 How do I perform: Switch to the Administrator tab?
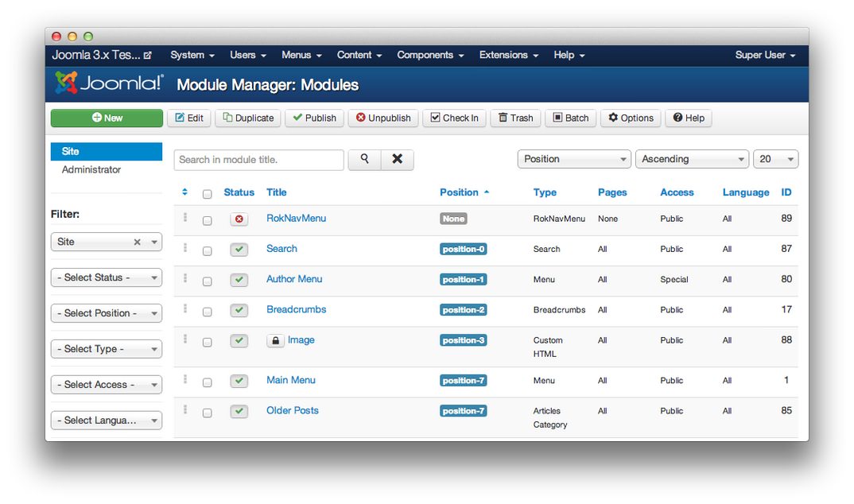(x=91, y=169)
